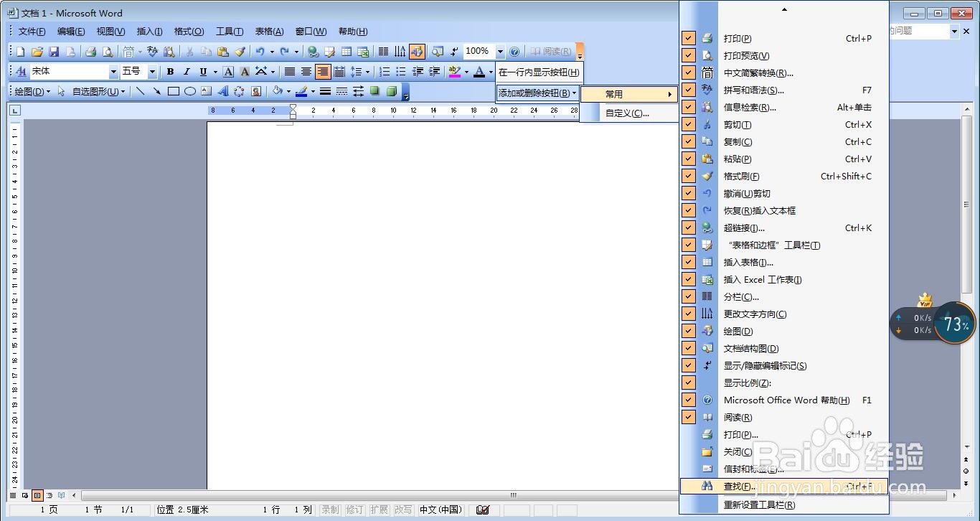
Task: Open the 文件(F) menu
Action: pyautogui.click(x=32, y=32)
